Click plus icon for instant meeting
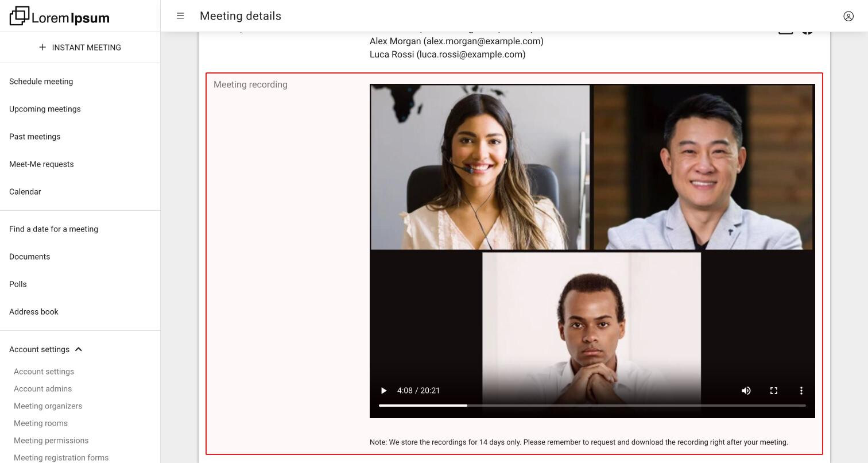 tap(42, 47)
